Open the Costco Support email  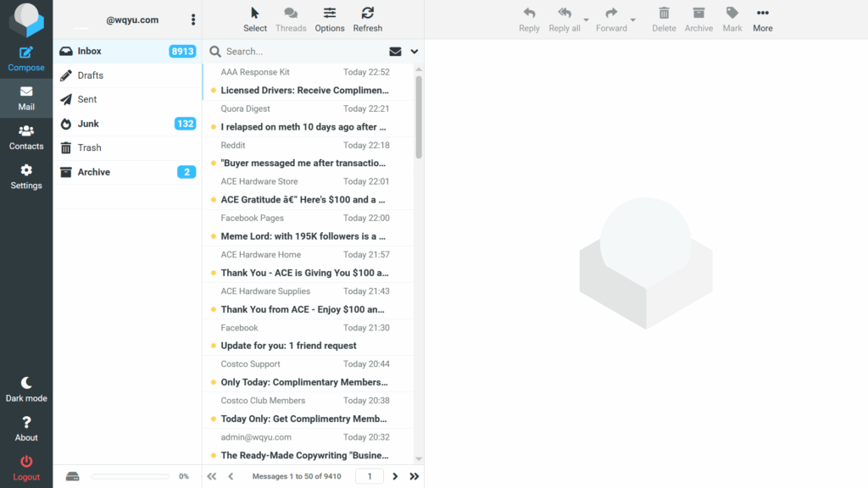click(309, 374)
